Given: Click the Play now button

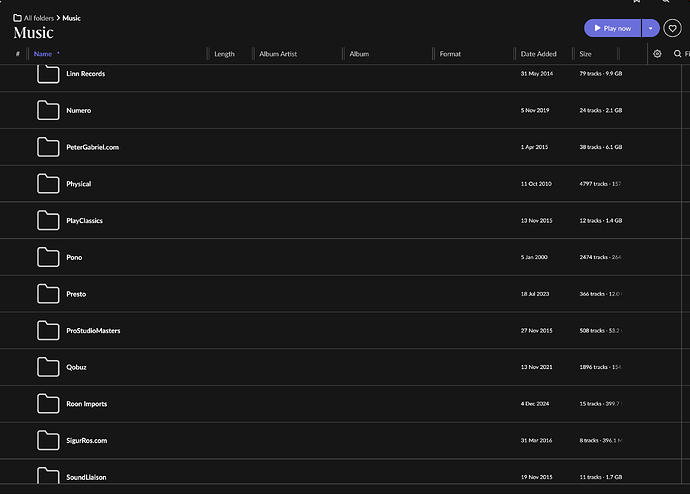Looking at the screenshot, I should [x=612, y=28].
